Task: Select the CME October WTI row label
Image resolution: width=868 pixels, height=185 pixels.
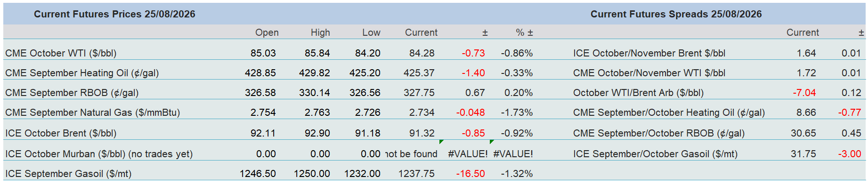Action: click(x=61, y=53)
